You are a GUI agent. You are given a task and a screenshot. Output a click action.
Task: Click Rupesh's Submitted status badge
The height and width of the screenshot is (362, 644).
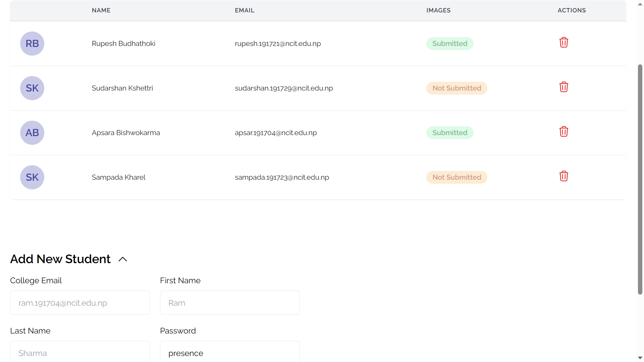[449, 44]
